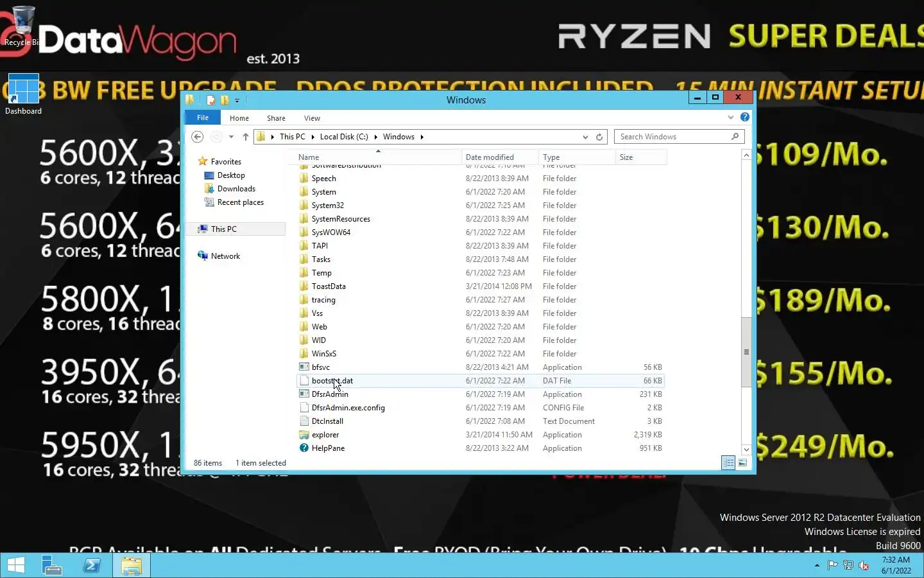
Task: Click the New folder quick access icon
Action: [225, 100]
